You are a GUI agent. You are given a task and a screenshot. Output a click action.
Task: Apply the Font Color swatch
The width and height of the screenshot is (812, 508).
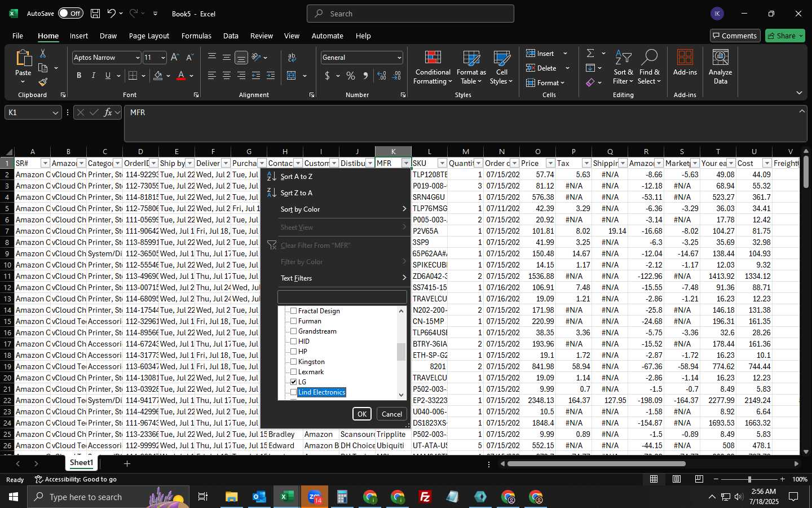181,76
